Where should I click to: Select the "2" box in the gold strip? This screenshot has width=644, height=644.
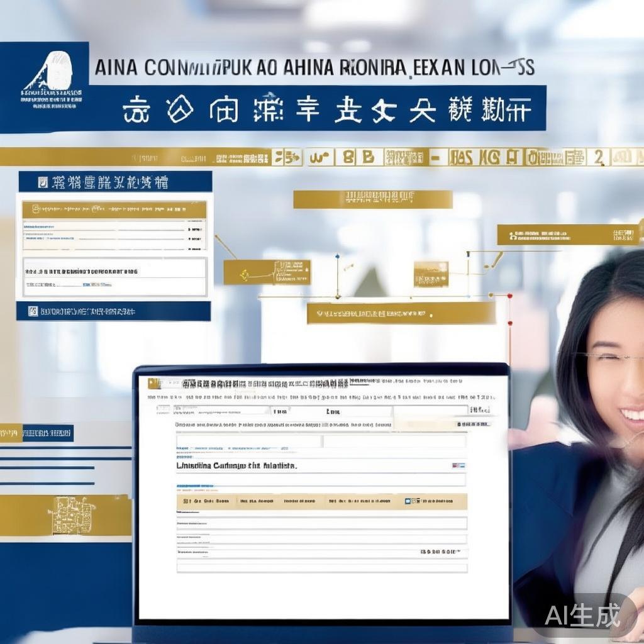click(598, 157)
